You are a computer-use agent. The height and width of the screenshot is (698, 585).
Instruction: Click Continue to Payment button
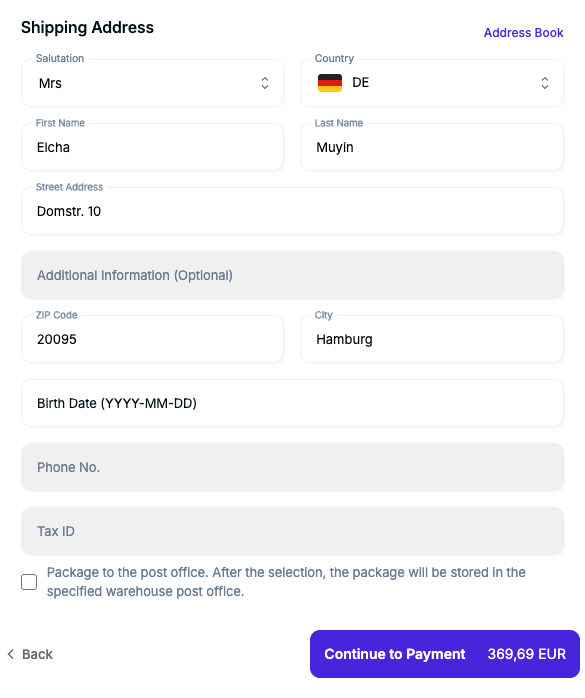click(445, 654)
